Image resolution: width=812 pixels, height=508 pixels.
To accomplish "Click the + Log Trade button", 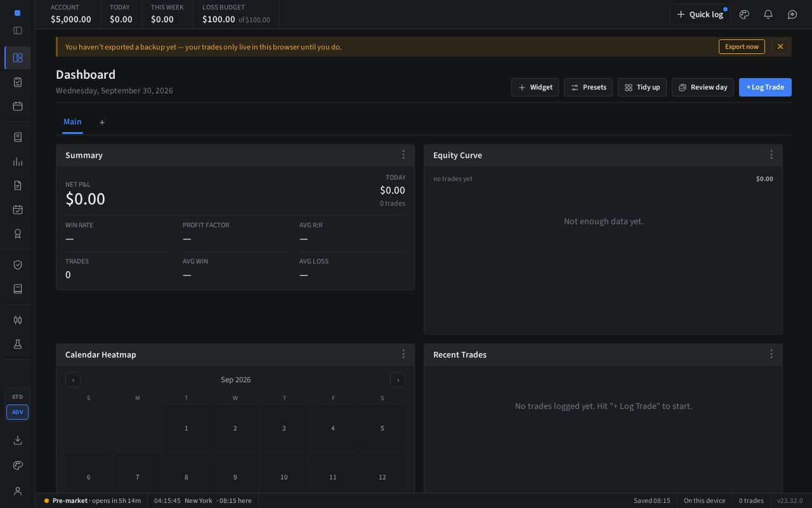I will point(765,87).
